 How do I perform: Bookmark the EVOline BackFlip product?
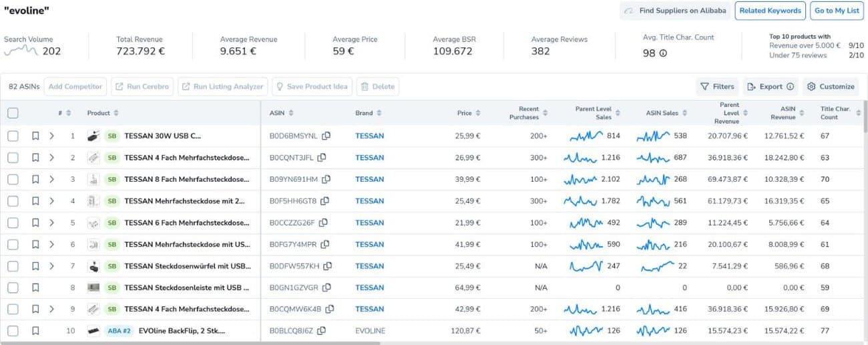coord(35,331)
